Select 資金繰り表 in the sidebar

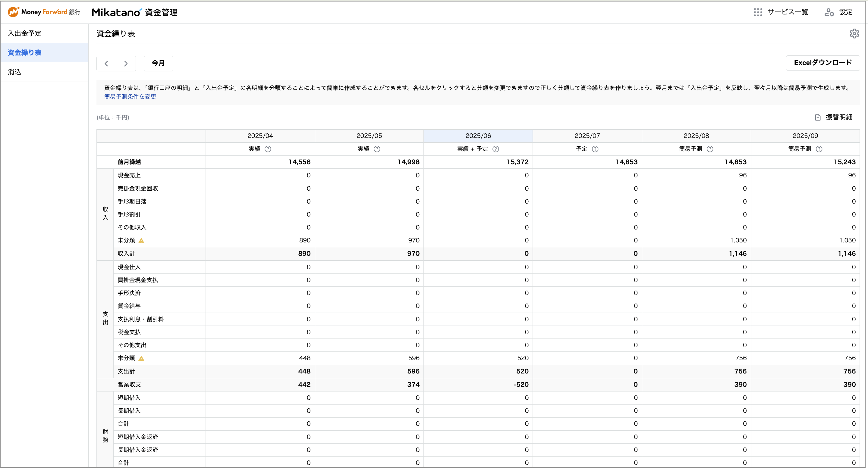45,52
